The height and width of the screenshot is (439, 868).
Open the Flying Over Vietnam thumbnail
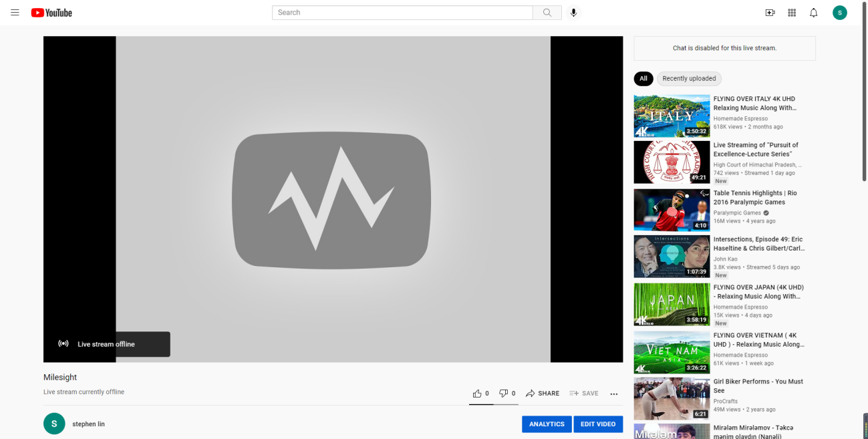click(x=672, y=353)
